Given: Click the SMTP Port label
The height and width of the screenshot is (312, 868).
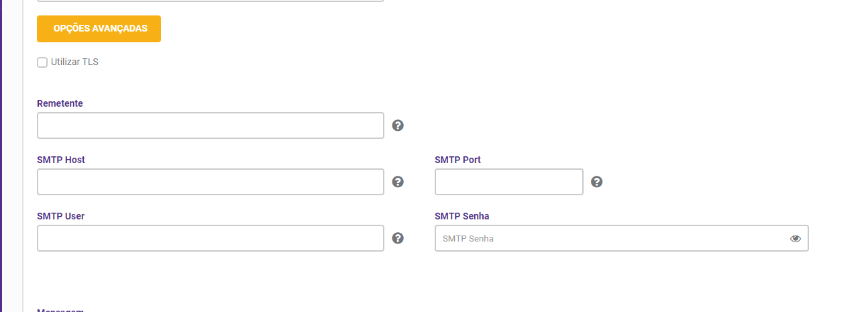Looking at the screenshot, I should tap(457, 160).
